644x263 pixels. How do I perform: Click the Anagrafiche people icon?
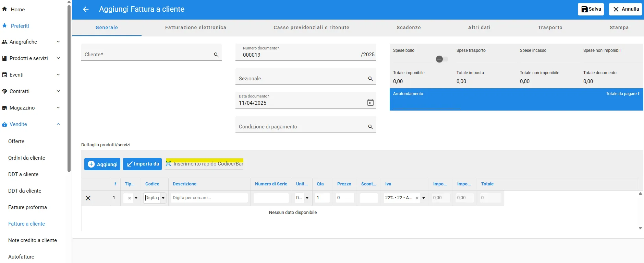pyautogui.click(x=4, y=42)
